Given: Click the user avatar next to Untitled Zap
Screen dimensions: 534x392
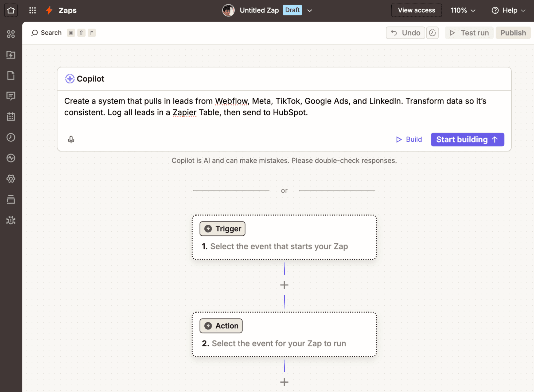Looking at the screenshot, I should pos(228,10).
